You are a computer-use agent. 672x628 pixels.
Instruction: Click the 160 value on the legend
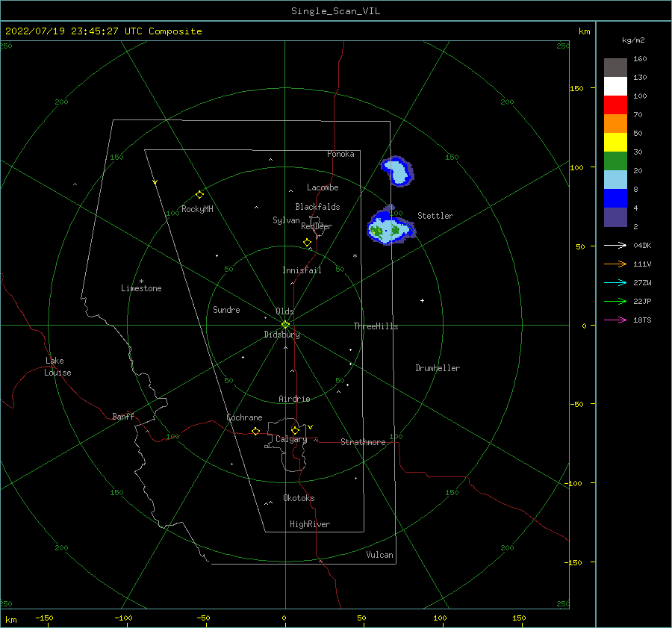(x=640, y=59)
